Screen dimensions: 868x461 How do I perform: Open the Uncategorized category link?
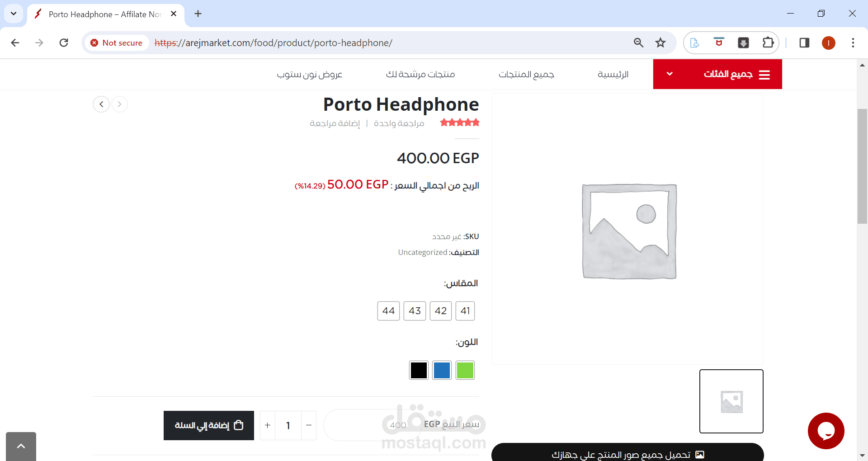422,252
